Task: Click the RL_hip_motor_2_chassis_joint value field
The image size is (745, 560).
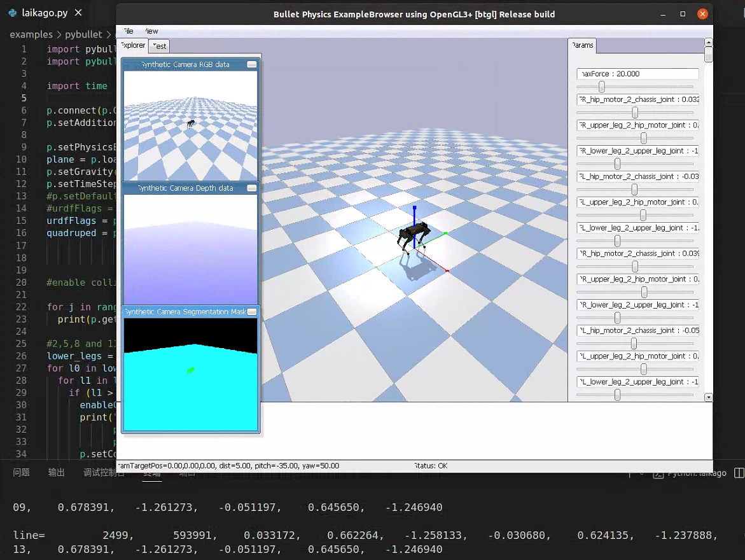Action: point(637,330)
